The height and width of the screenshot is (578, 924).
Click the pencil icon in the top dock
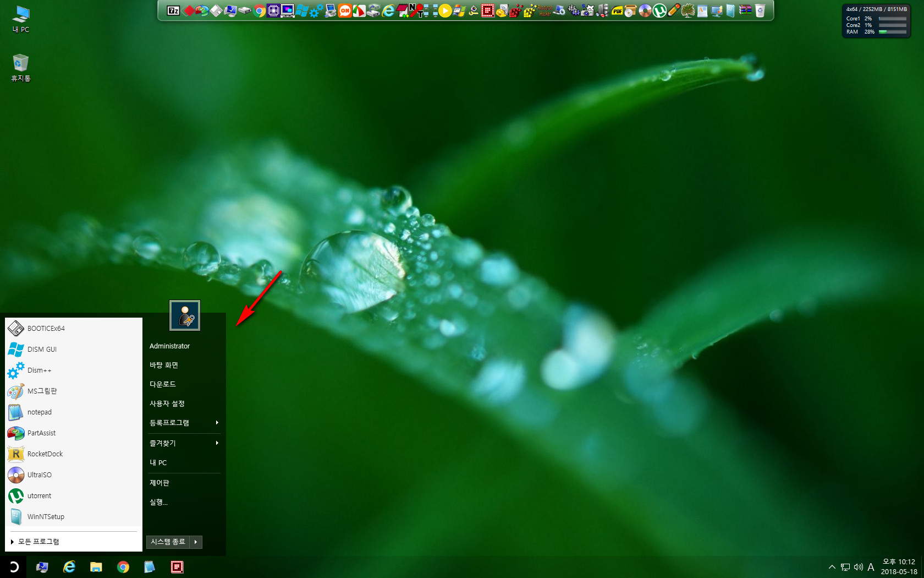pyautogui.click(x=674, y=10)
